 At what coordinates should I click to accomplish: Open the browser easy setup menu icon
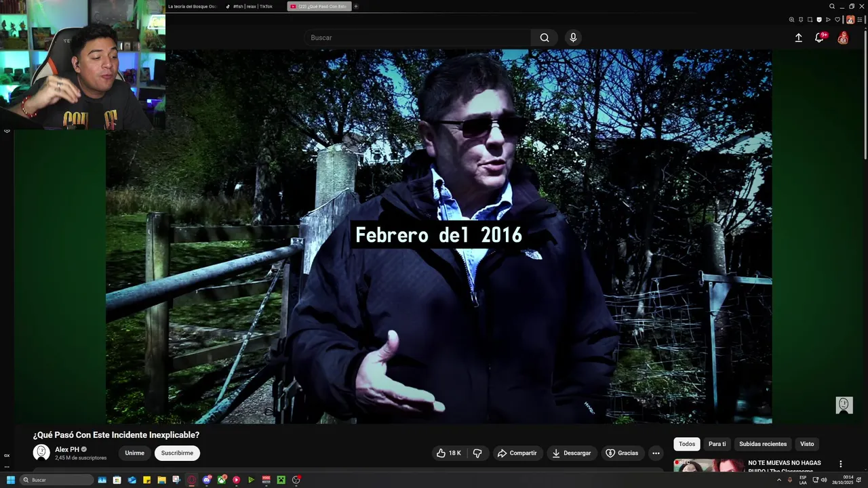tap(859, 20)
